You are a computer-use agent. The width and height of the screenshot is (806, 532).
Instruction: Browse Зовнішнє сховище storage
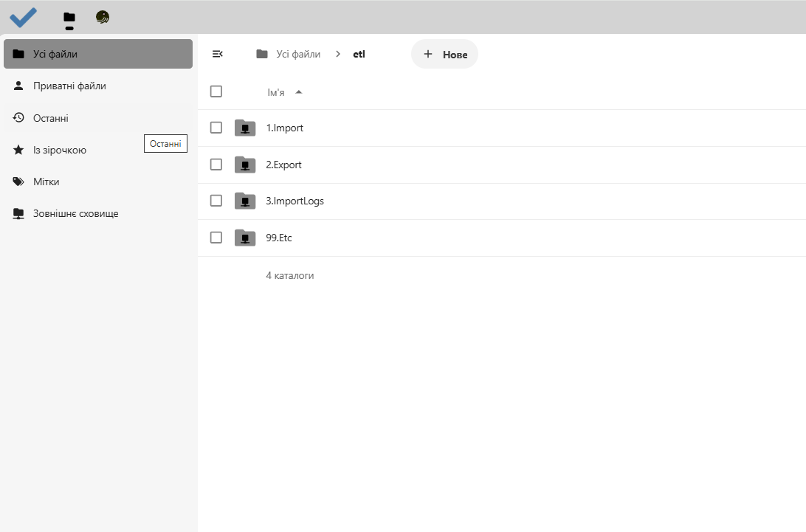(74, 213)
